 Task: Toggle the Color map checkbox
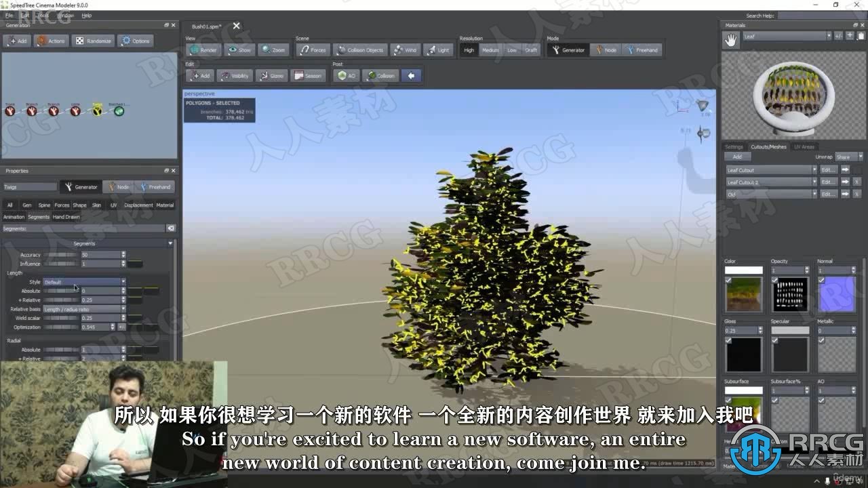[x=728, y=280]
